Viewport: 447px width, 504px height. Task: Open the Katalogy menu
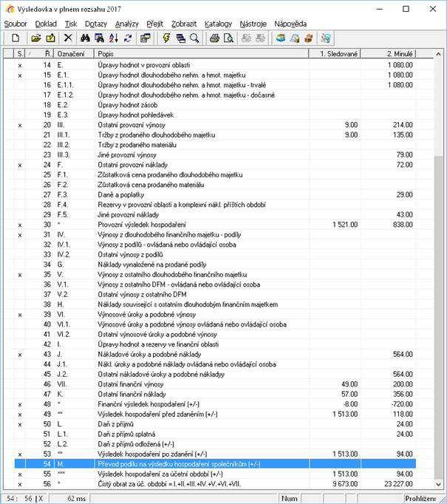(x=219, y=24)
